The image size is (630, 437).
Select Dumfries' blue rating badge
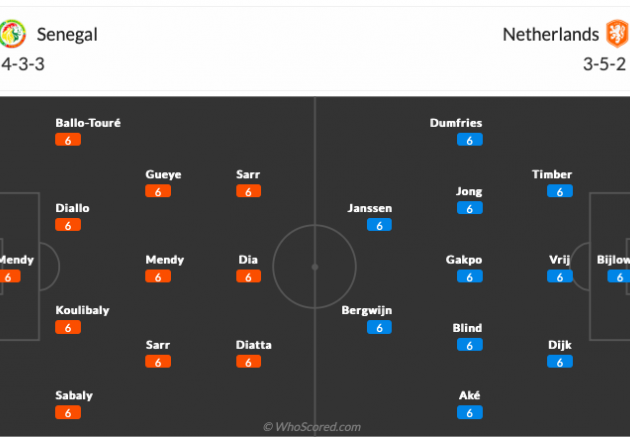[470, 140]
